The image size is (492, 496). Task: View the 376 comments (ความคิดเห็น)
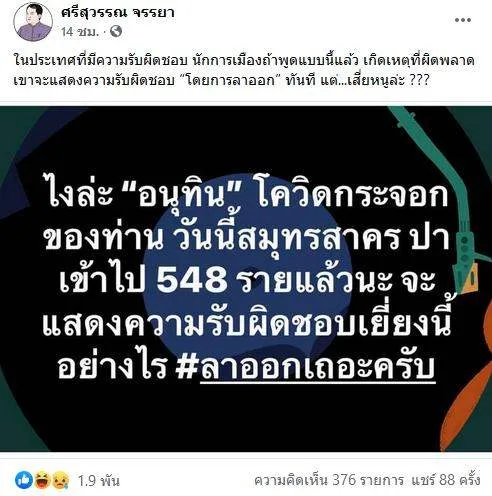coord(329,481)
